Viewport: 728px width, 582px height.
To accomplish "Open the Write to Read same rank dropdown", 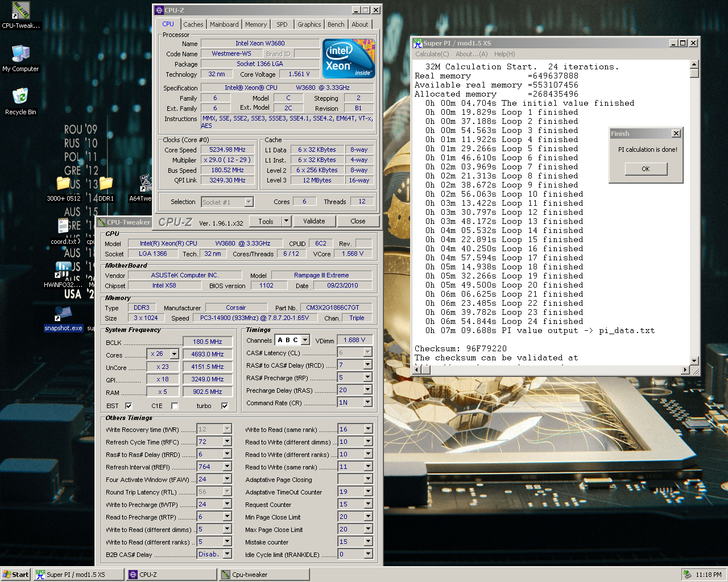I will pos(368,429).
